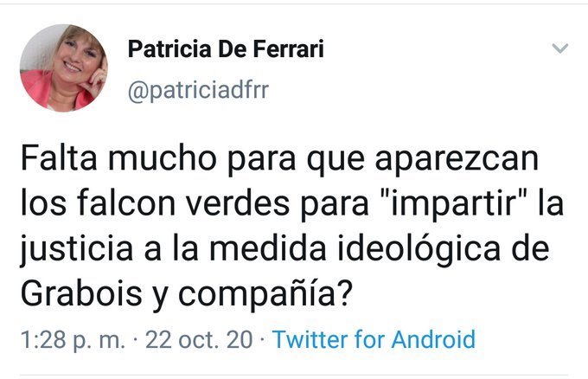
Task: Open the tweet options chevron menu
Action: tap(559, 48)
